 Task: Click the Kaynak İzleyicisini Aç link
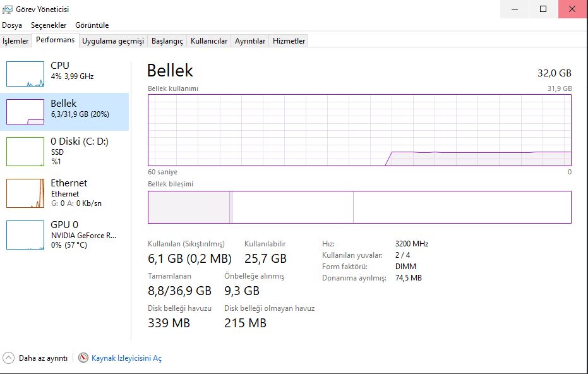[x=126, y=358]
